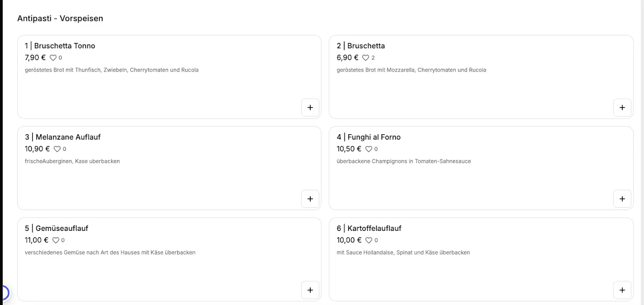Open the 1 | Bruschetta Tonno item title

60,46
